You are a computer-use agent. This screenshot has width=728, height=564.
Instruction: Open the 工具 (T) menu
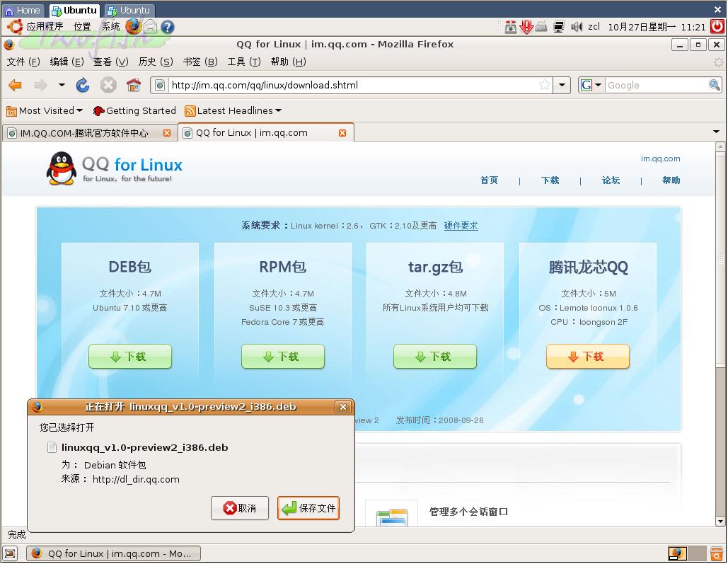coord(244,62)
